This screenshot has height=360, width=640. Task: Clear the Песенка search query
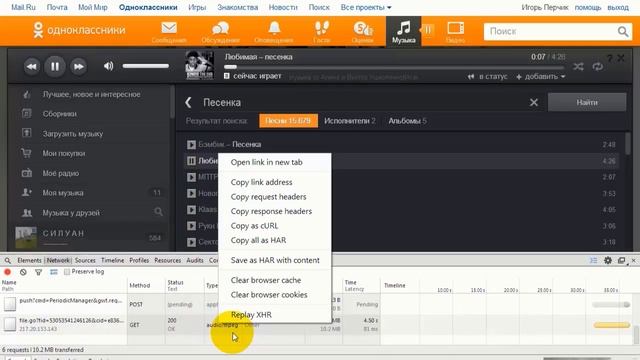point(533,102)
